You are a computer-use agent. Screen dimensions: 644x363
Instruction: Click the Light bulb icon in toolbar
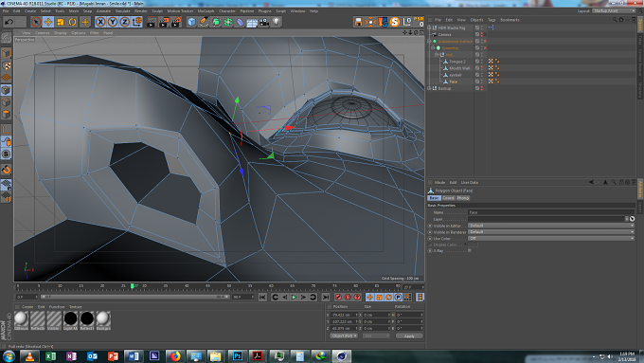point(277,22)
